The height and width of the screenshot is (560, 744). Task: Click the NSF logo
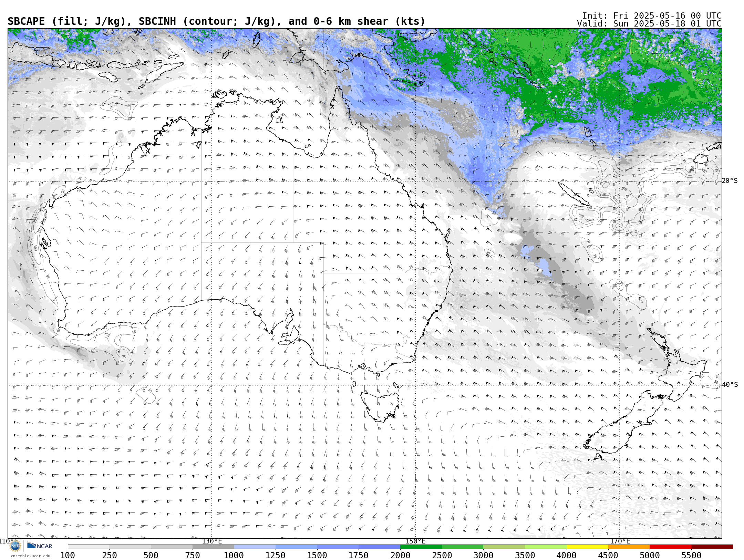click(15, 546)
